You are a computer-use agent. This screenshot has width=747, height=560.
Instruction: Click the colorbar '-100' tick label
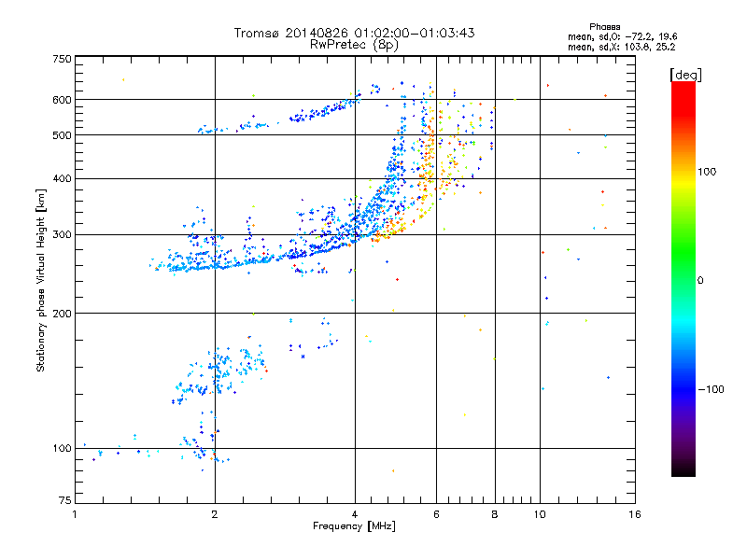711,389
